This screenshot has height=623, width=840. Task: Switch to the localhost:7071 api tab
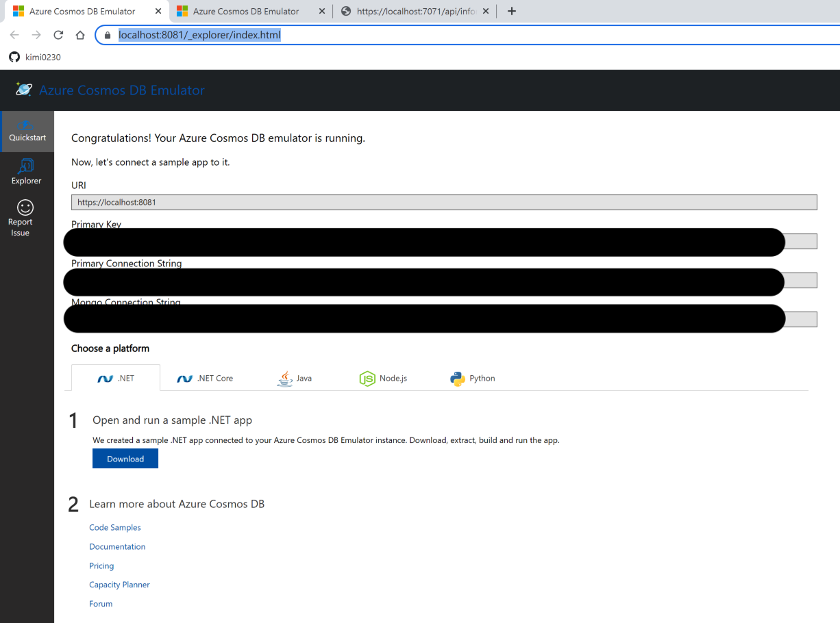click(x=415, y=12)
